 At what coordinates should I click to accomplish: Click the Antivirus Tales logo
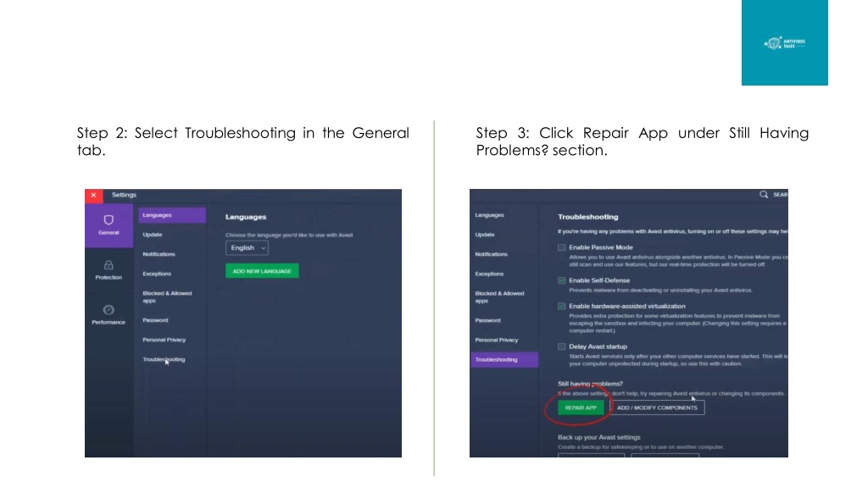pyautogui.click(x=784, y=42)
